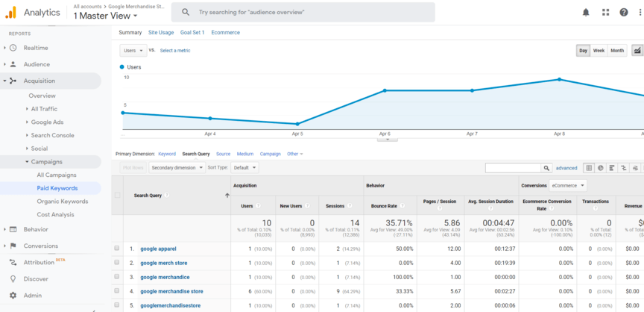Open Cost Analysis report

[55, 214]
